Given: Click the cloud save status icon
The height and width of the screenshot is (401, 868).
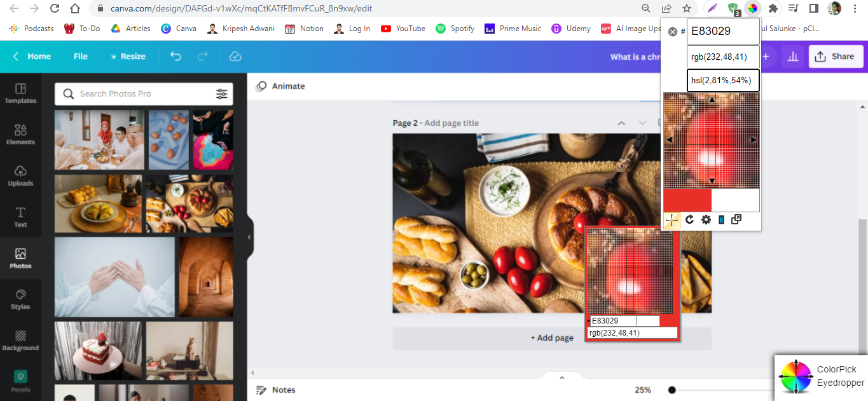Looking at the screenshot, I should click(235, 57).
